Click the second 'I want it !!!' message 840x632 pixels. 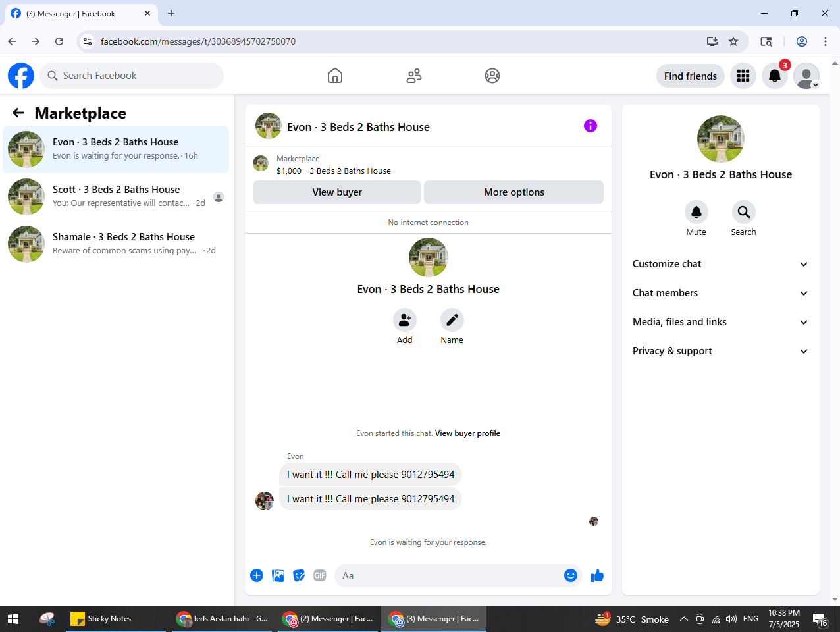pos(371,499)
